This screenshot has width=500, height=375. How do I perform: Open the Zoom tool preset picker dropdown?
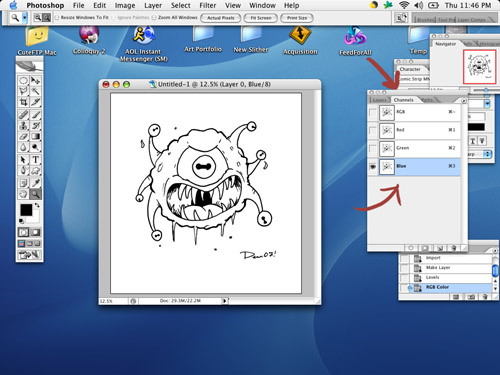pyautogui.click(x=25, y=18)
